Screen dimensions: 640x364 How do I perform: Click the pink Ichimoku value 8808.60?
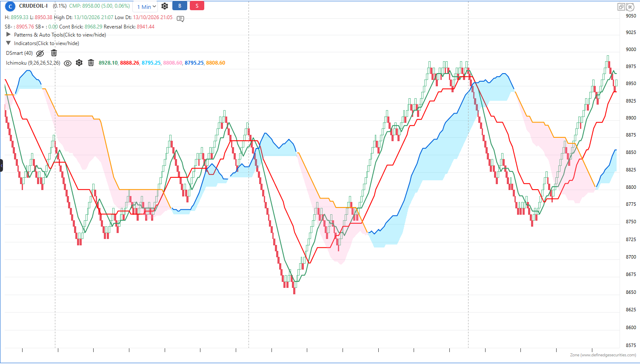[172, 63]
